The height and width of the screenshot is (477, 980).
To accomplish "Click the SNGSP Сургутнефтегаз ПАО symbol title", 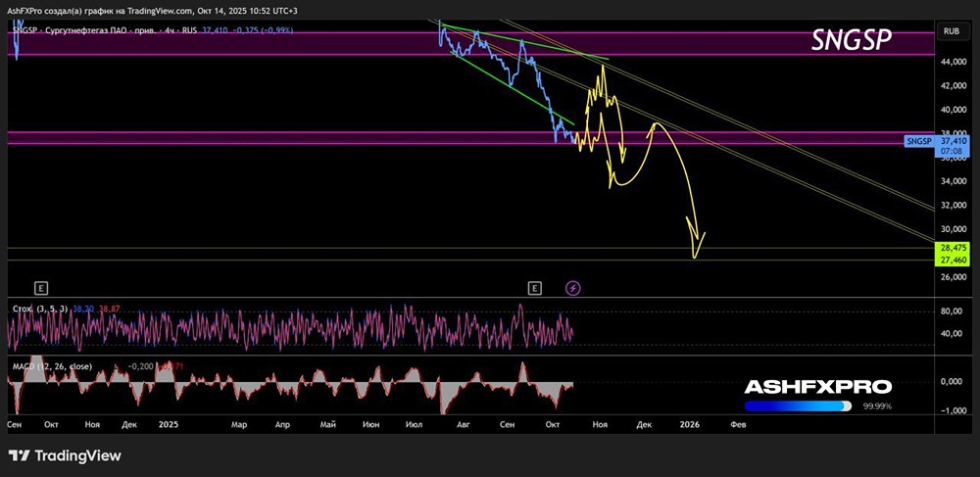I will [x=81, y=30].
